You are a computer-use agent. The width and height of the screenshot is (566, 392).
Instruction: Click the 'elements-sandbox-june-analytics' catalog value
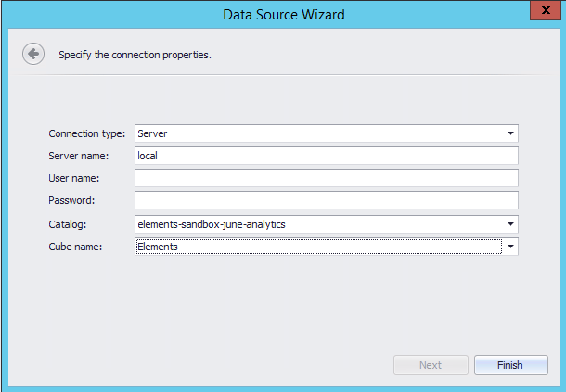(215, 224)
